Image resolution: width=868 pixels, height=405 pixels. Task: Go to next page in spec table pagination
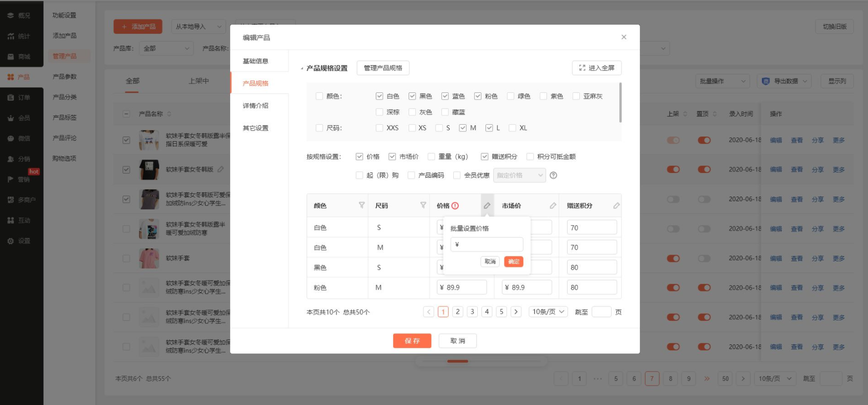point(516,312)
